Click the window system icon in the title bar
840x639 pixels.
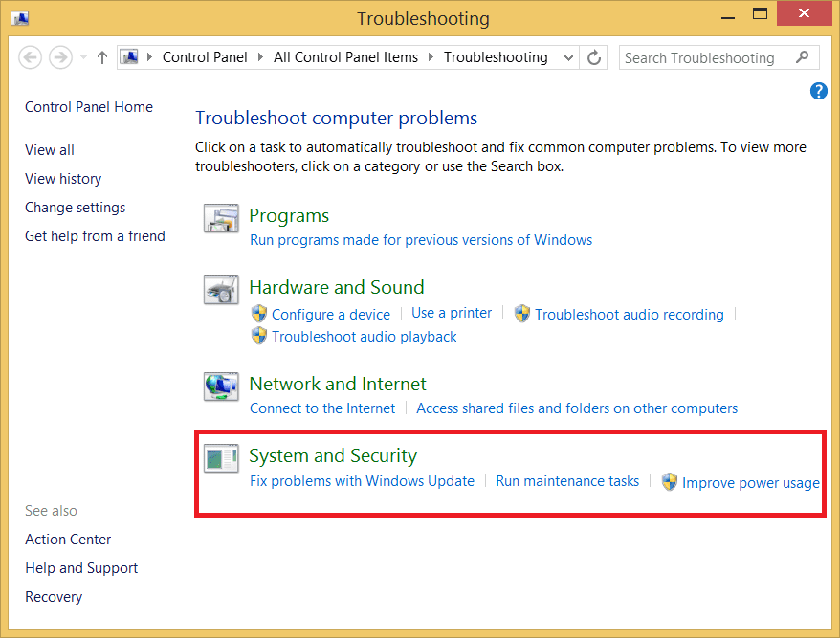click(20, 18)
